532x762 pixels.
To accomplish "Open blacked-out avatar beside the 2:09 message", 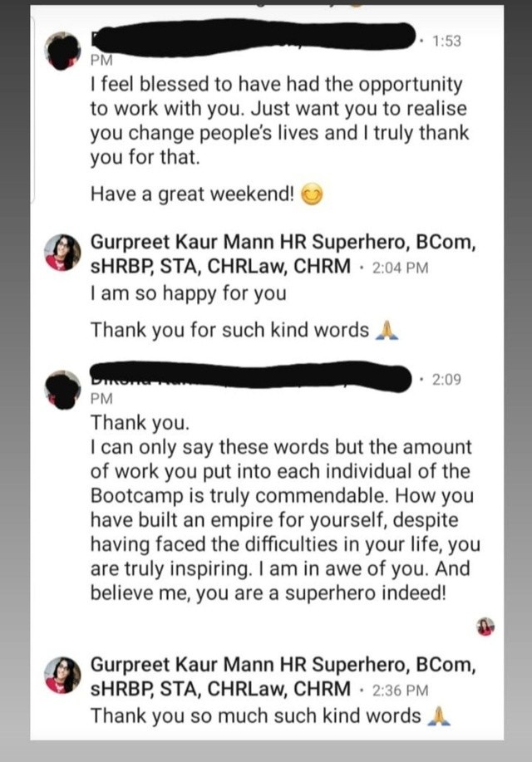I will [x=62, y=389].
